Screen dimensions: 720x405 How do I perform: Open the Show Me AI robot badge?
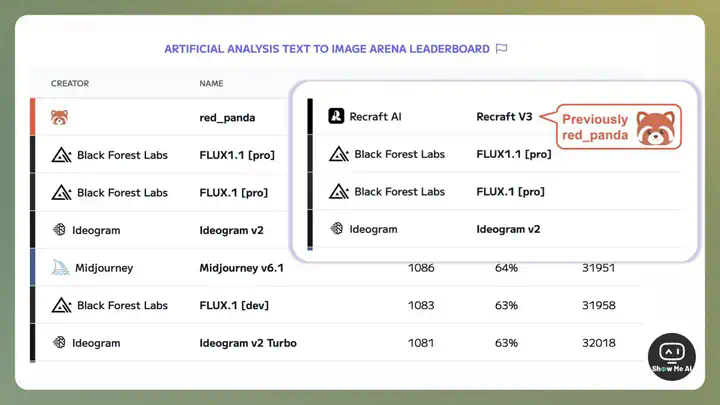(672, 357)
